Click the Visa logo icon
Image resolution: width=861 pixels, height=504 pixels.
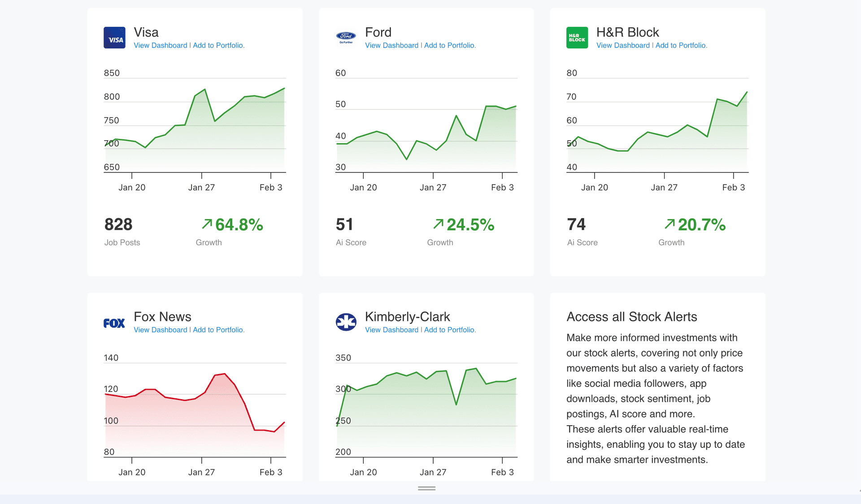click(114, 38)
